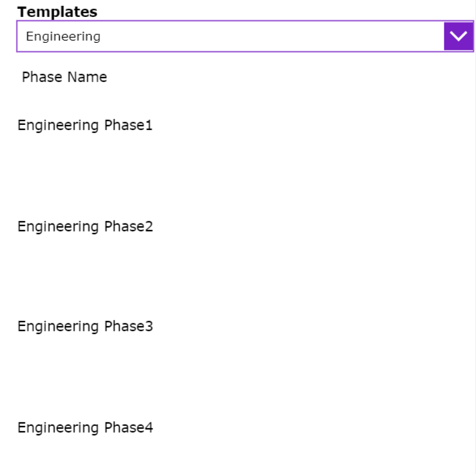Sort by the Phase Name header

click(x=64, y=77)
